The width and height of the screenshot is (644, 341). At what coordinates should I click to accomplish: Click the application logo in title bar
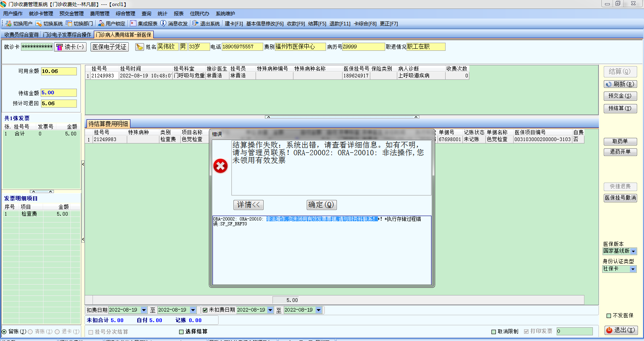click(x=4, y=4)
